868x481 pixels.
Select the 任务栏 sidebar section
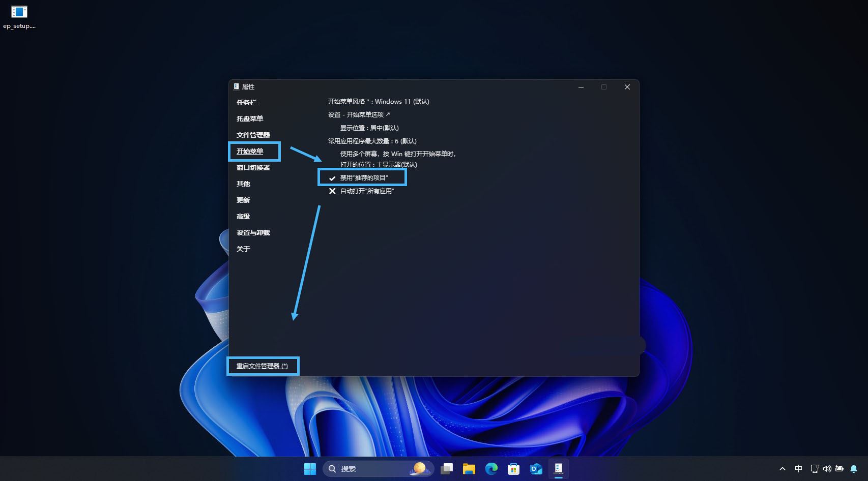(247, 103)
